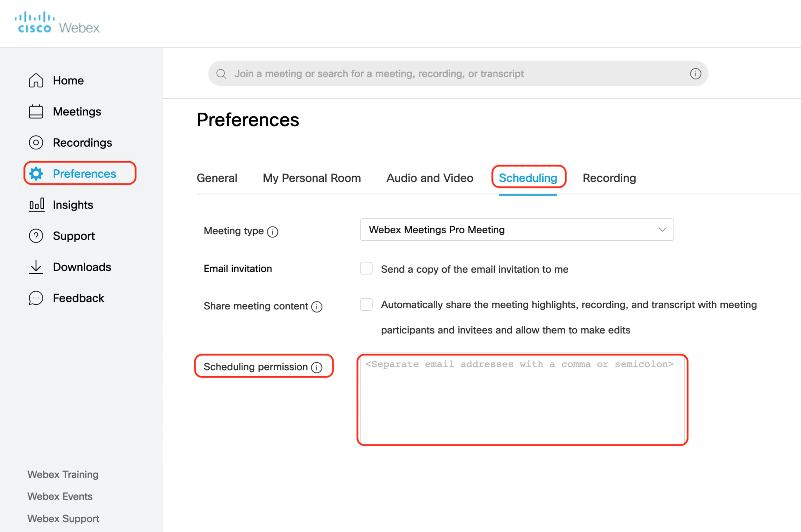Open the Webex Training link
This screenshot has width=801, height=532.
63,474
